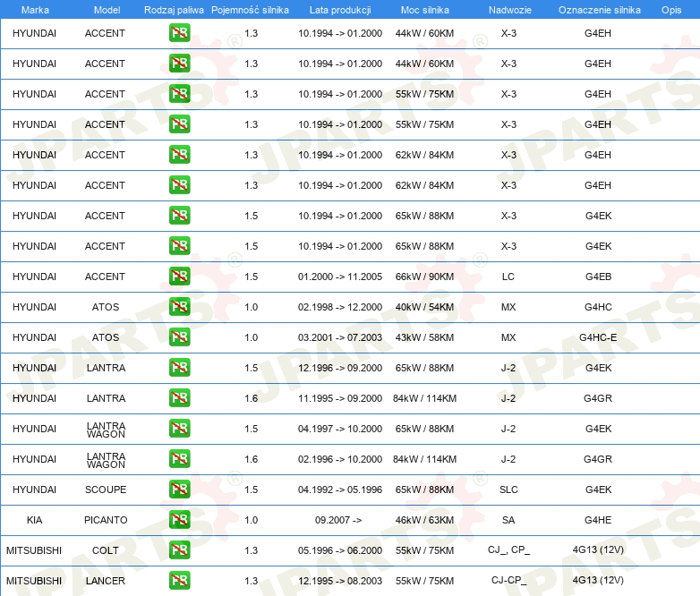Click fuel icon in SCOUPE row
The height and width of the screenshot is (596, 700).
coord(179,489)
